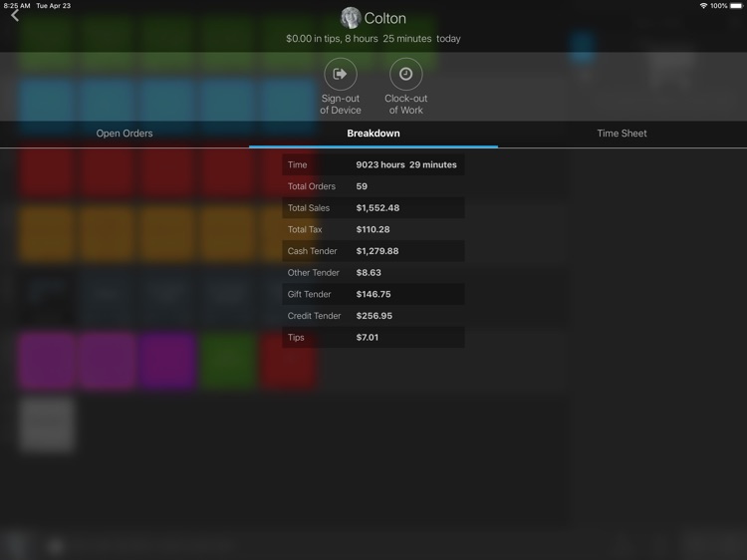Tap the Total Tax row label

point(305,229)
